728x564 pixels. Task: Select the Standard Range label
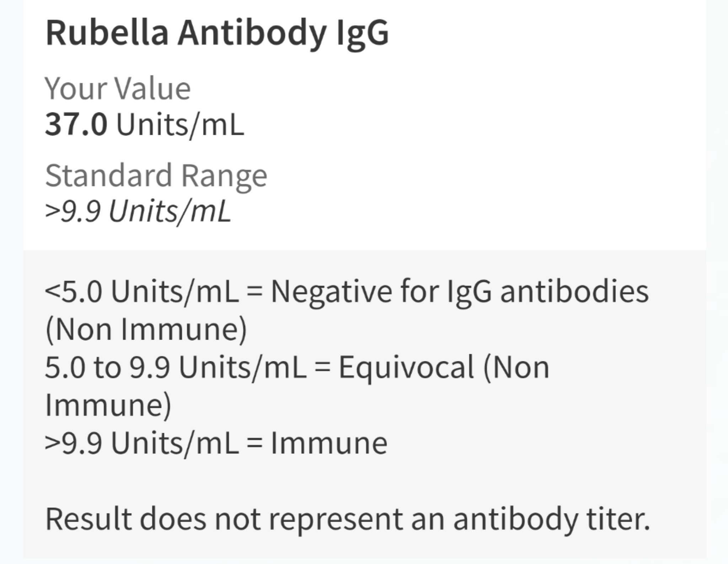click(x=156, y=176)
